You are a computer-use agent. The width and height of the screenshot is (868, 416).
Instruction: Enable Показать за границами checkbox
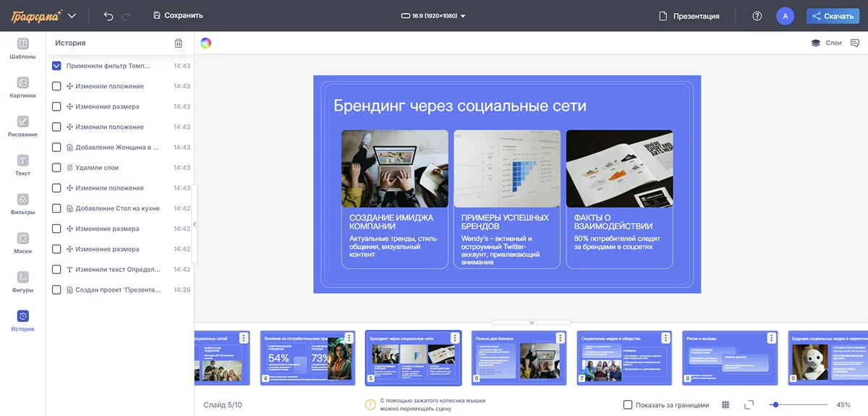pos(628,404)
